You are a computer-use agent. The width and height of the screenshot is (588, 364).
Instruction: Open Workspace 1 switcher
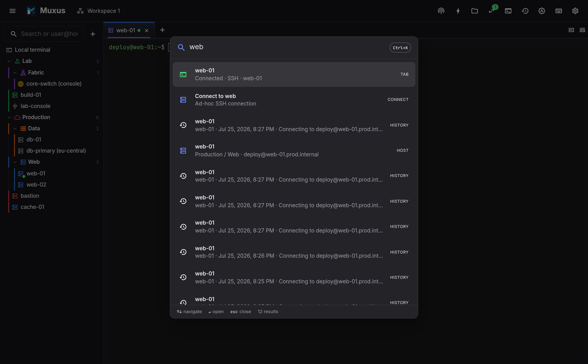tap(99, 11)
